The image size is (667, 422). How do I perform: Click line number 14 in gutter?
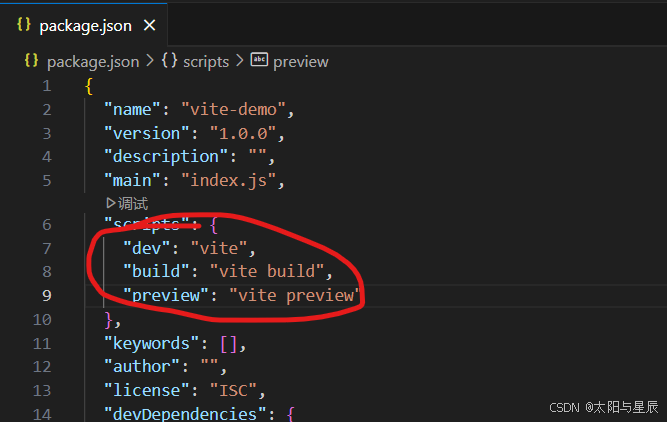(x=42, y=414)
